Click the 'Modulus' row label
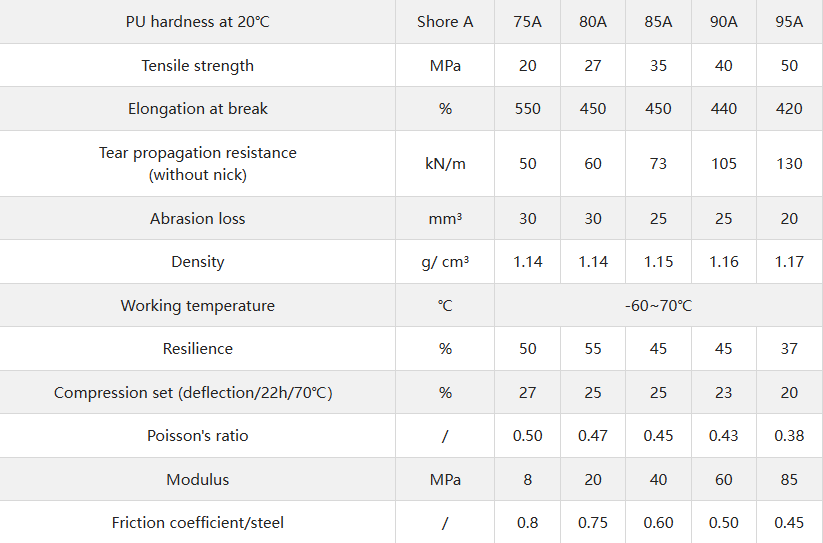Viewport: 823px width, 543px height. (x=198, y=480)
